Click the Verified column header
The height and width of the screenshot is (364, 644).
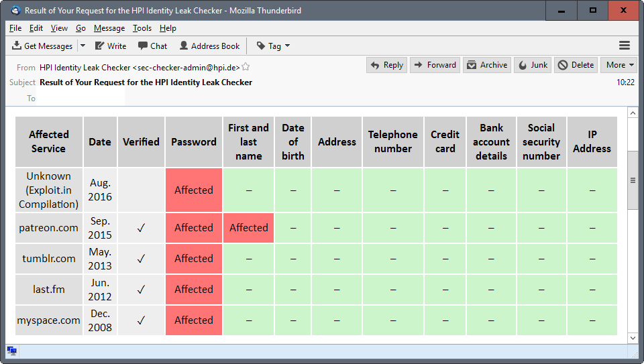141,141
